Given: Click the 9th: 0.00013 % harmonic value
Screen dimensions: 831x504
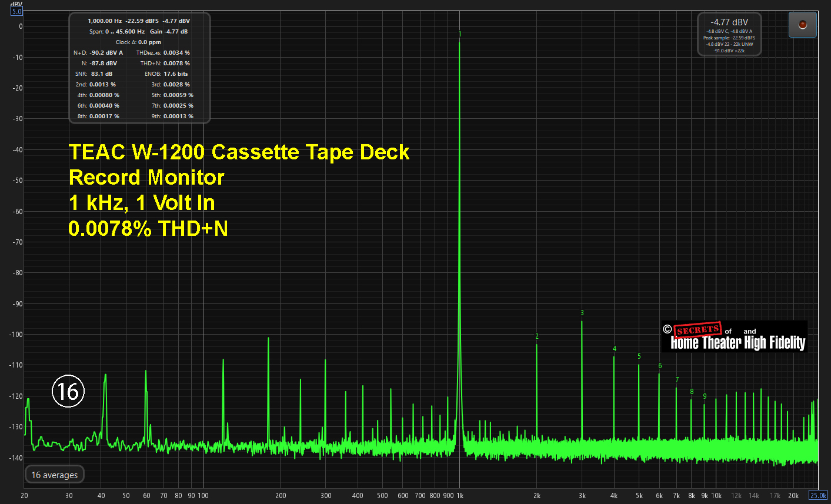Looking at the screenshot, I should (172, 116).
